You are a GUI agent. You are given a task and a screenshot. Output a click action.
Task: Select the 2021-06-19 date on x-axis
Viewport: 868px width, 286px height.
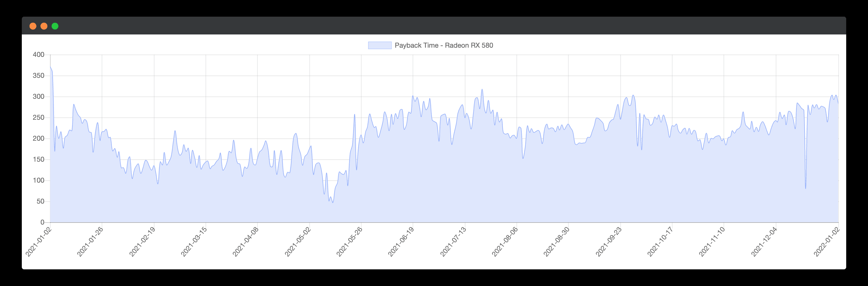(401, 242)
